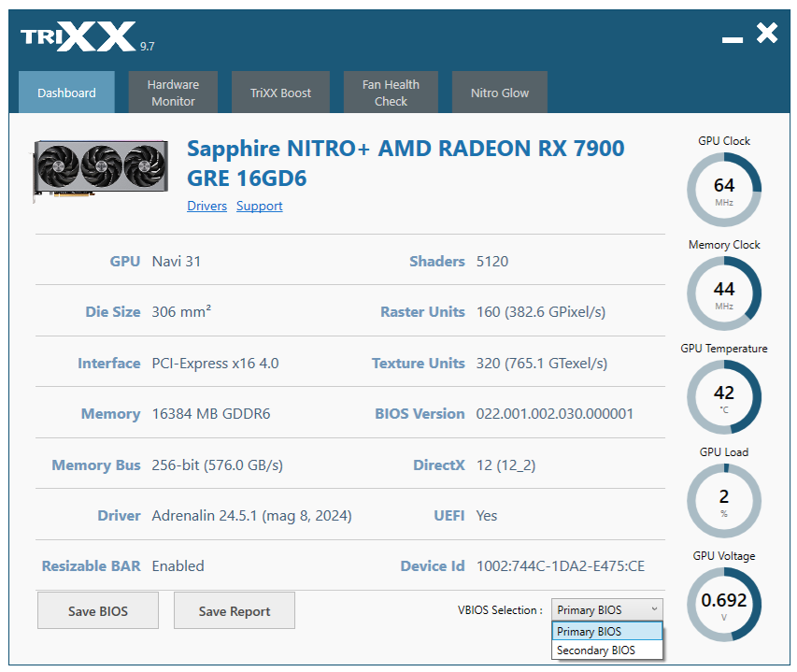The height and width of the screenshot is (672, 797).
Task: Select 'PCI-Express x16 4.0' interface value
Action: (x=215, y=364)
